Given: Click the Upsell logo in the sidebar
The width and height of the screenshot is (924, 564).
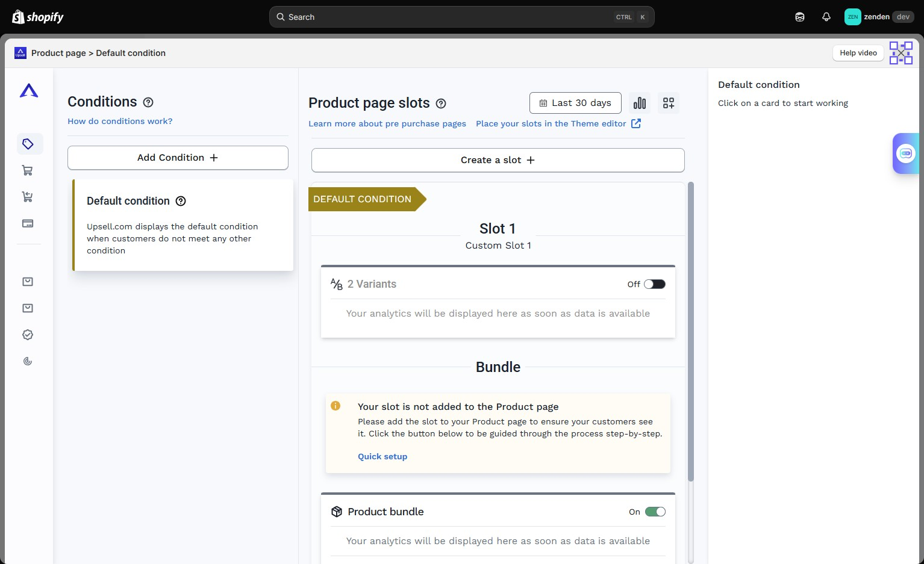Looking at the screenshot, I should pyautogui.click(x=29, y=91).
